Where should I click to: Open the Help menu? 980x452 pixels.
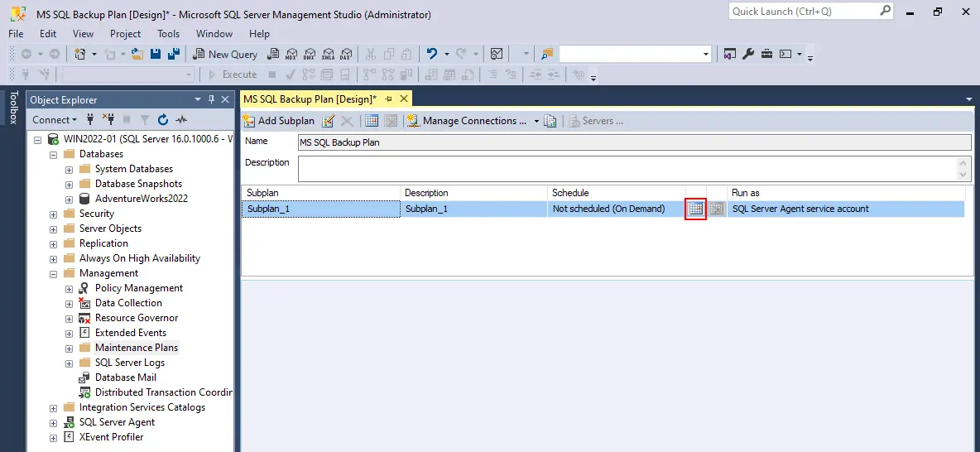259,34
